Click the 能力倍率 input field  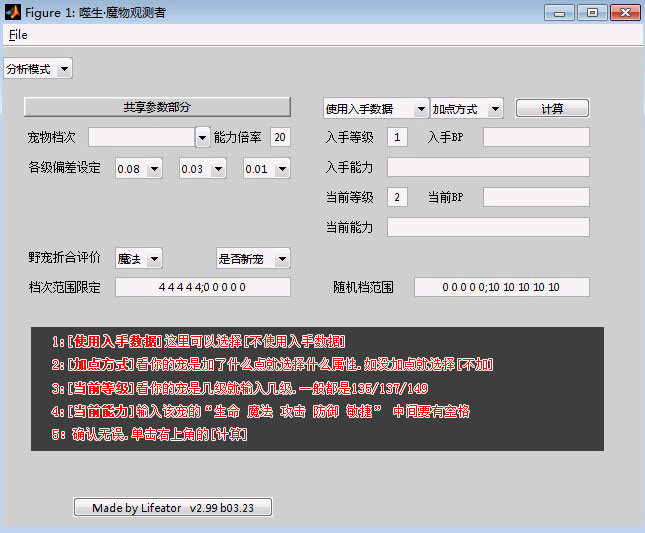click(x=280, y=137)
